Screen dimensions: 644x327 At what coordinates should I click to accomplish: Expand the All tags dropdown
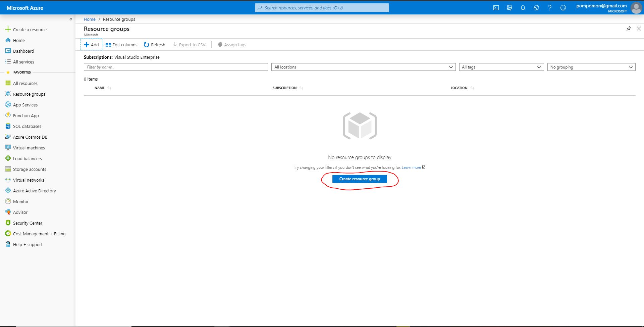(501, 67)
